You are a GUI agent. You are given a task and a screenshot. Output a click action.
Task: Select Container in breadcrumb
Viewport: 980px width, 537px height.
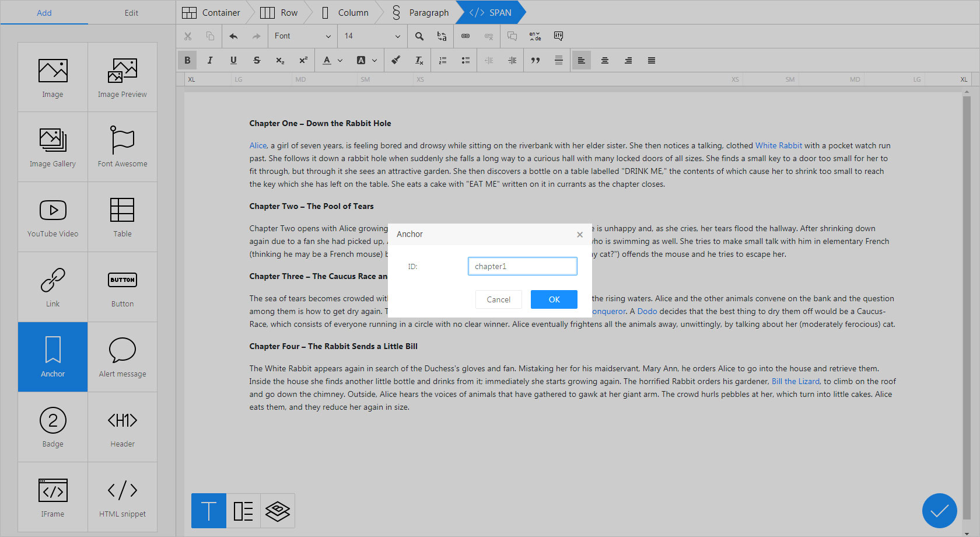tap(211, 12)
